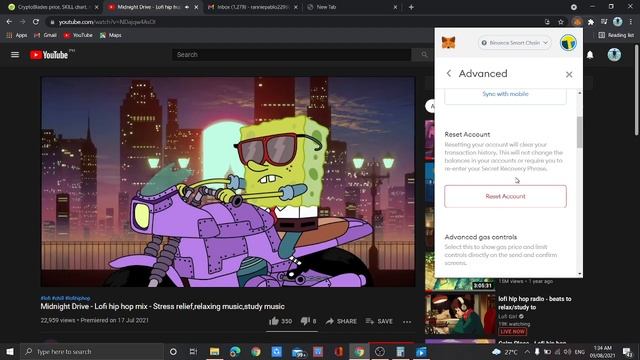The height and width of the screenshot is (360, 640).
Task: Click the Reset Account button
Action: tap(505, 196)
